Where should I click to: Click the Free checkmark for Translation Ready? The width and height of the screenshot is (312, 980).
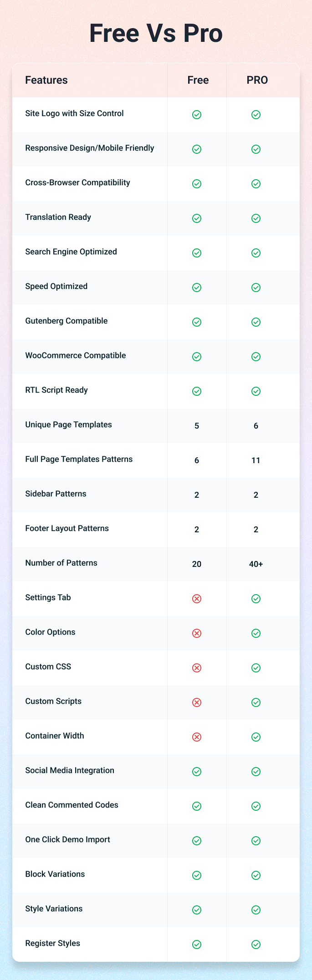[197, 218]
